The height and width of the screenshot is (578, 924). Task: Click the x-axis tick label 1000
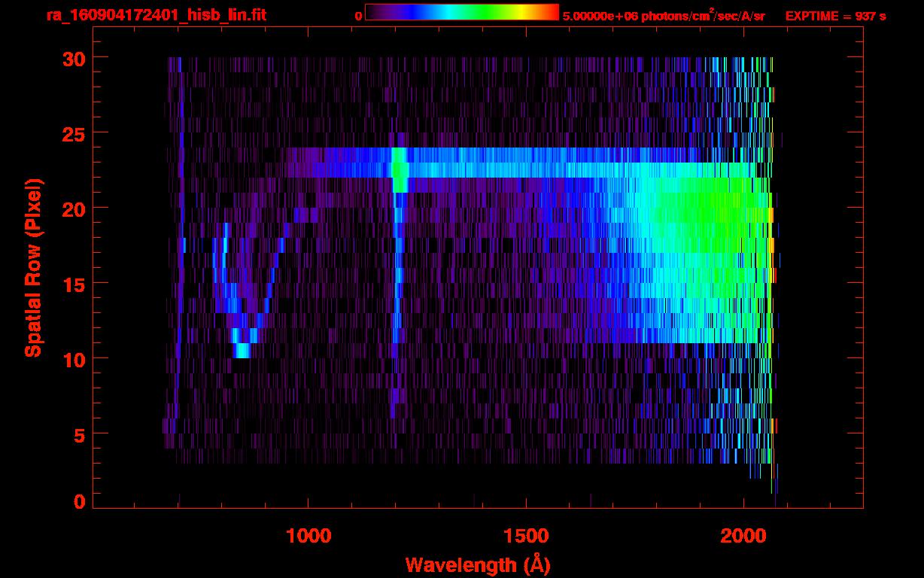(309, 536)
